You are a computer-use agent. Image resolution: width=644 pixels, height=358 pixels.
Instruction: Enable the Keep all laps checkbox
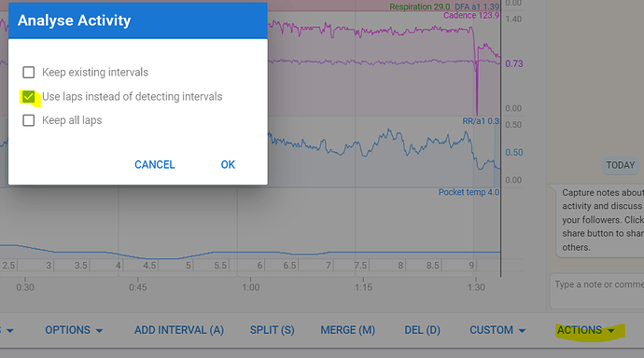pyautogui.click(x=29, y=120)
